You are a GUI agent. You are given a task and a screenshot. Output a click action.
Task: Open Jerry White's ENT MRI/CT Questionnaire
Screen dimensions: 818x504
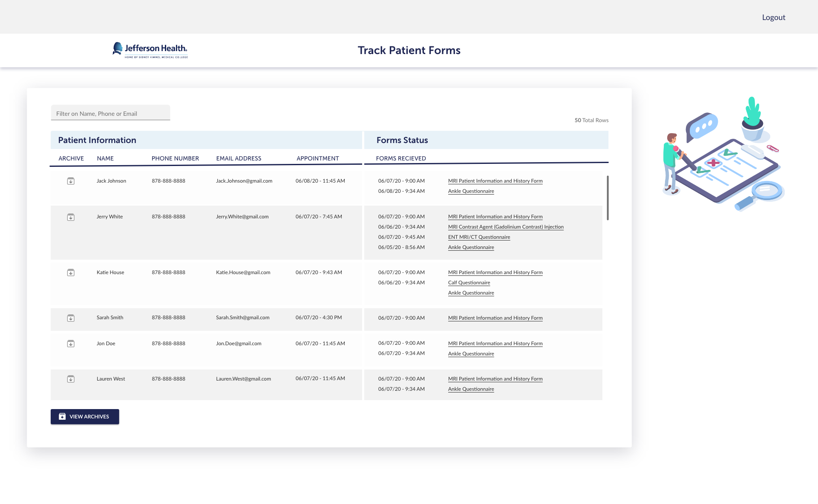click(x=479, y=237)
